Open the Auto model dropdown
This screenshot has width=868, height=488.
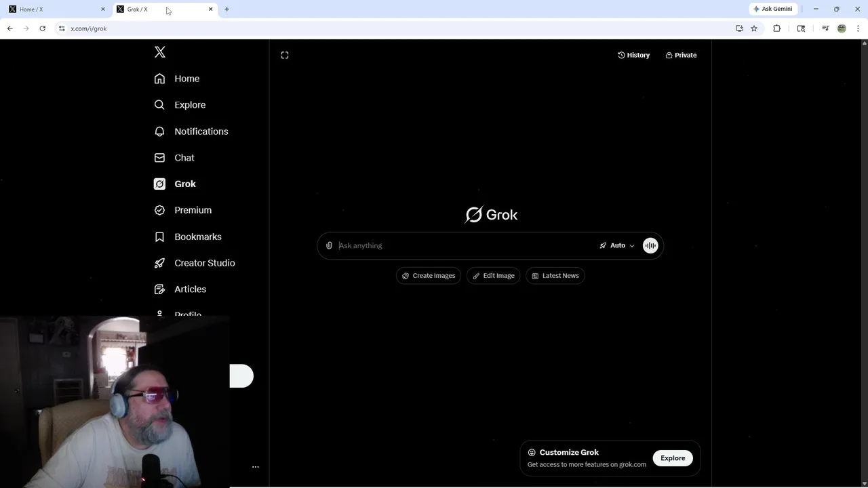(x=616, y=245)
